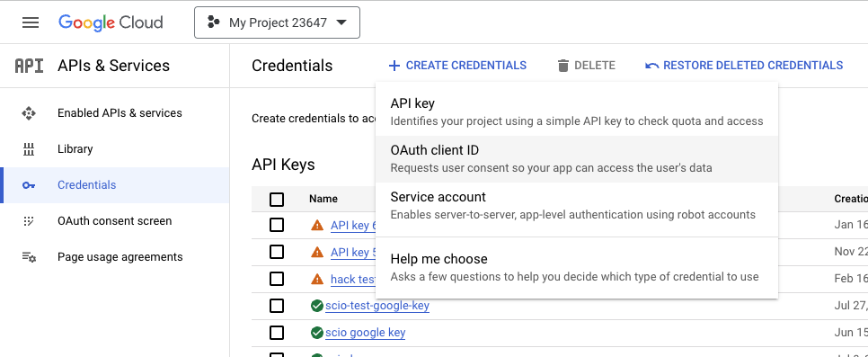Click the Jul 27 creation date cell
The height and width of the screenshot is (357, 868).
click(x=851, y=306)
